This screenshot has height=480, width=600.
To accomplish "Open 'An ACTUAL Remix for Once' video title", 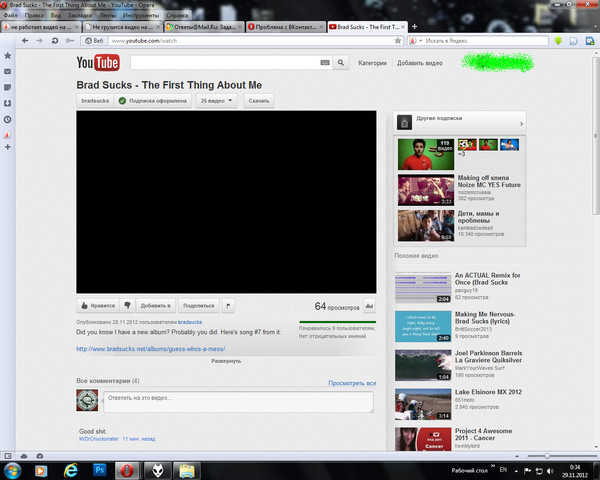I will click(x=488, y=279).
